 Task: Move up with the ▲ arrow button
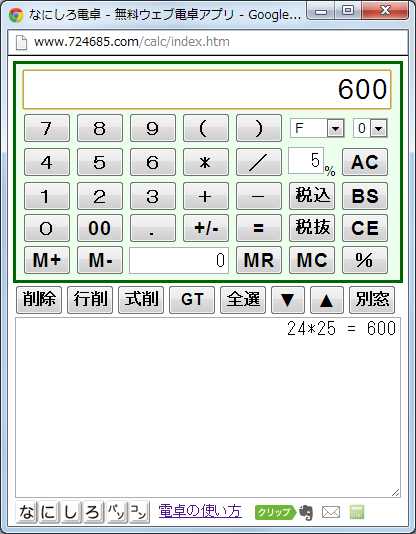click(x=326, y=300)
